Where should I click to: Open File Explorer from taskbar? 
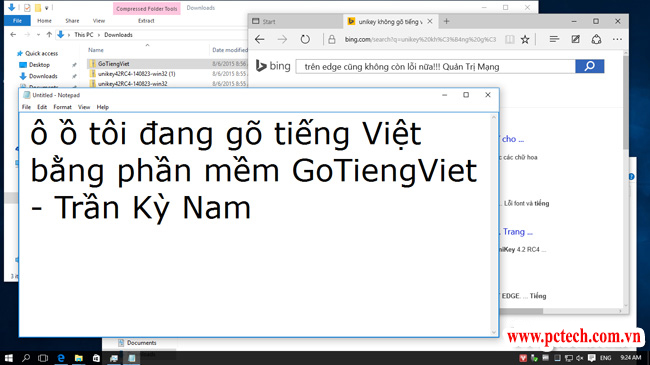click(x=78, y=358)
